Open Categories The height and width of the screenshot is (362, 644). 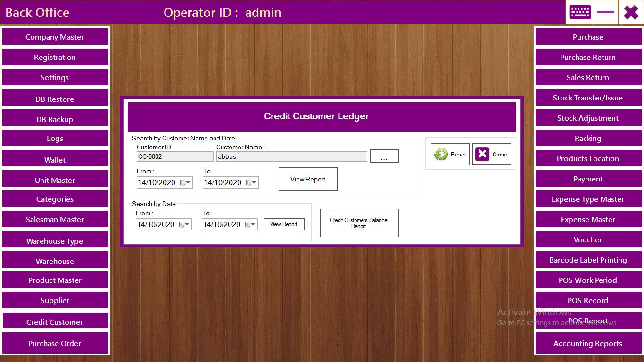55,199
